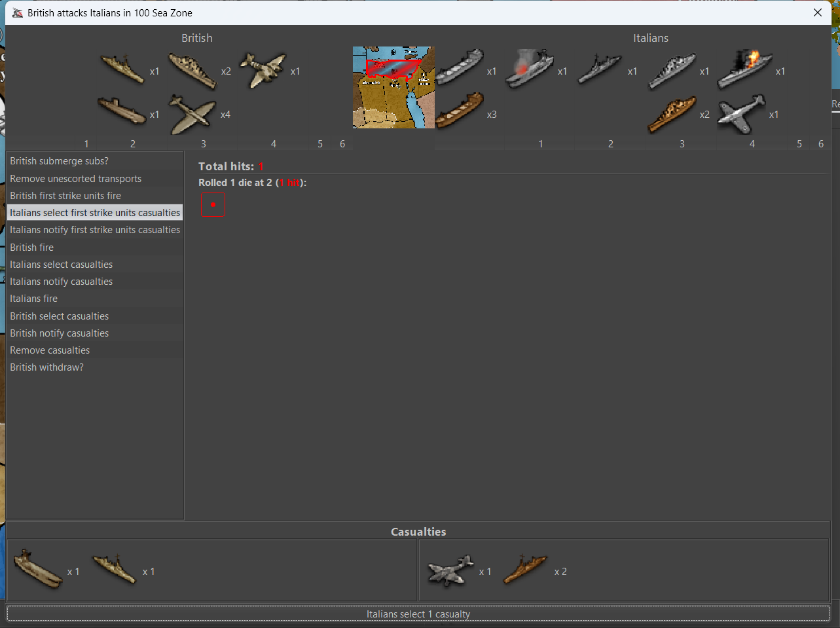Select the Italians fire step

(95, 299)
